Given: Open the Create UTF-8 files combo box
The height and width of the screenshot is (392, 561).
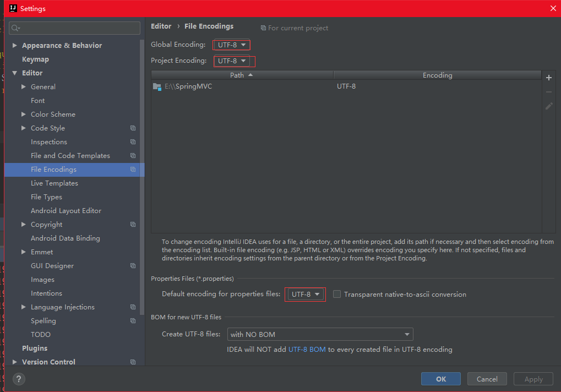Looking at the screenshot, I should (x=320, y=334).
